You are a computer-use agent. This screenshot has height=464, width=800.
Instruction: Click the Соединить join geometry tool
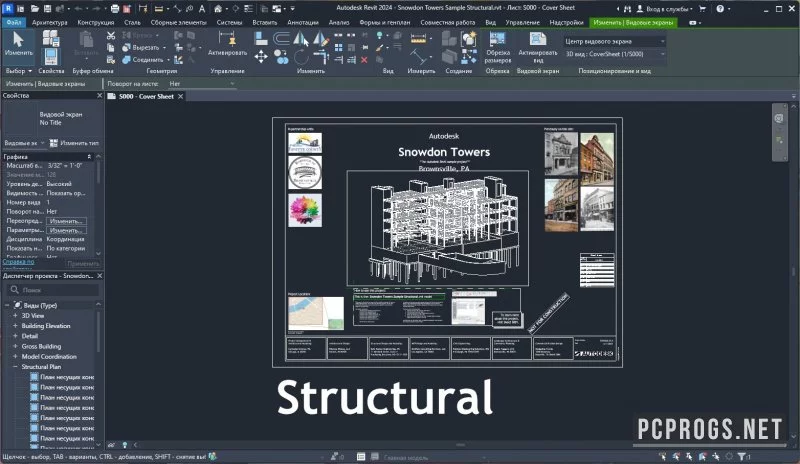pos(144,60)
